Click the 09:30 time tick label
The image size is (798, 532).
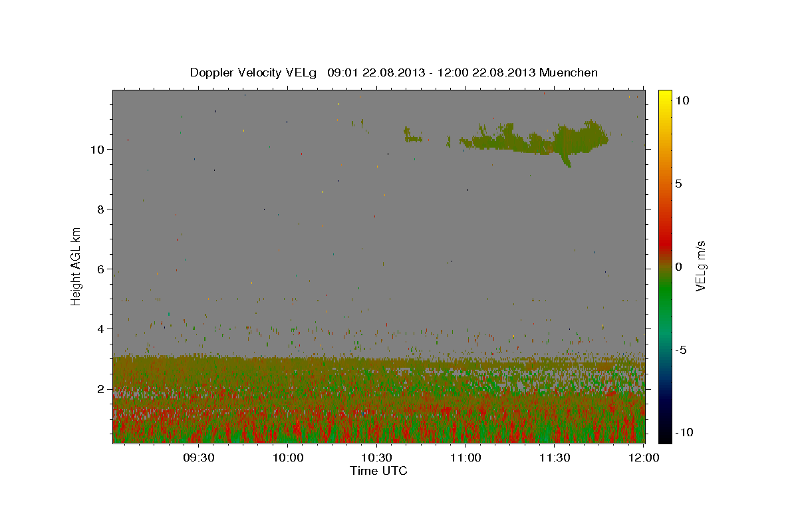click(x=199, y=458)
